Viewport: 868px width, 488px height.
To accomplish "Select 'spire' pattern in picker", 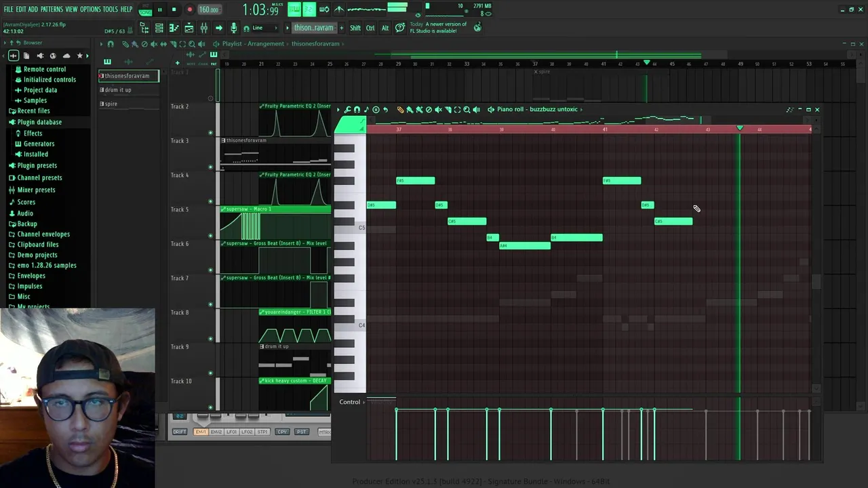I will point(128,104).
